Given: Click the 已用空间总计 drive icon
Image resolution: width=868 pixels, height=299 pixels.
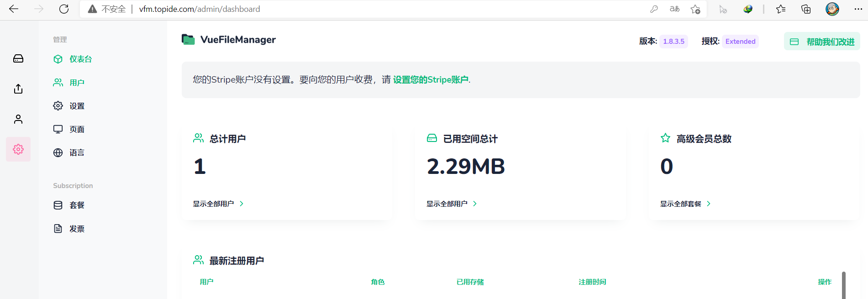Looking at the screenshot, I should click(x=432, y=138).
